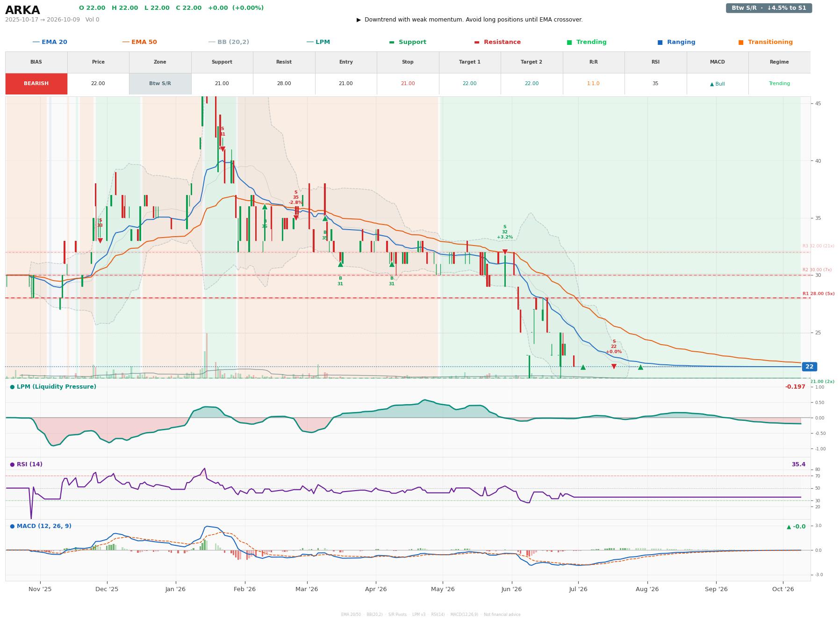Click the Feb '26 date axis label

point(244,589)
